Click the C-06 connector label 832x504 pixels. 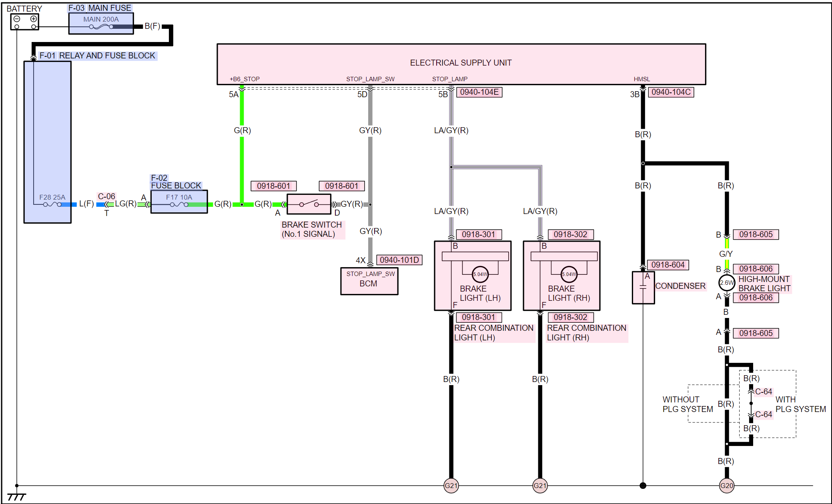(x=106, y=196)
